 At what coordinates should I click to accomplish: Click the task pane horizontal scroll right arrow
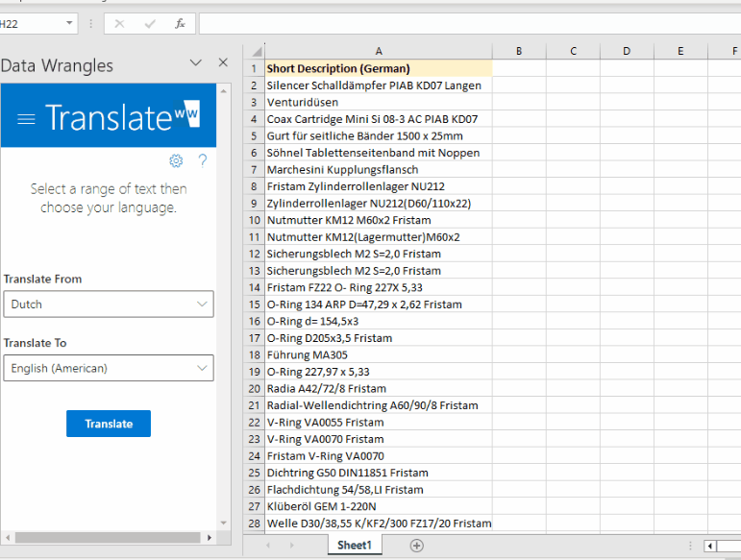point(210,538)
